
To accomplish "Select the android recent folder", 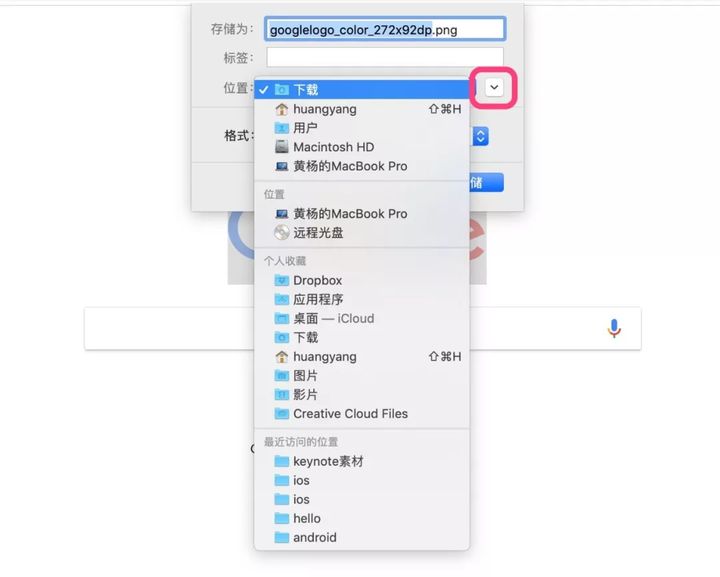I will pos(362,538).
